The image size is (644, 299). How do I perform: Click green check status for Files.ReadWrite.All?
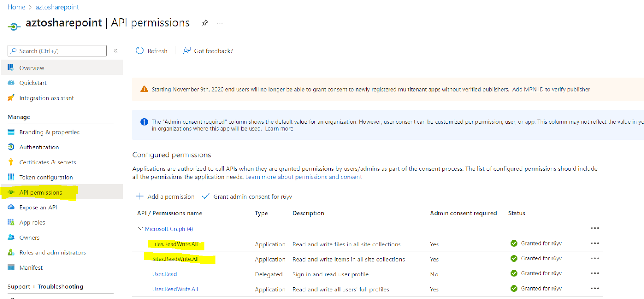point(514,243)
